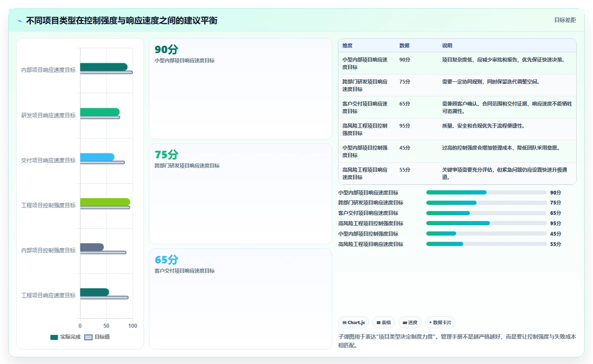Viewport: 593px width, 364px height.
Task: Click the description starting 项目复杂度低
Action: (x=504, y=60)
